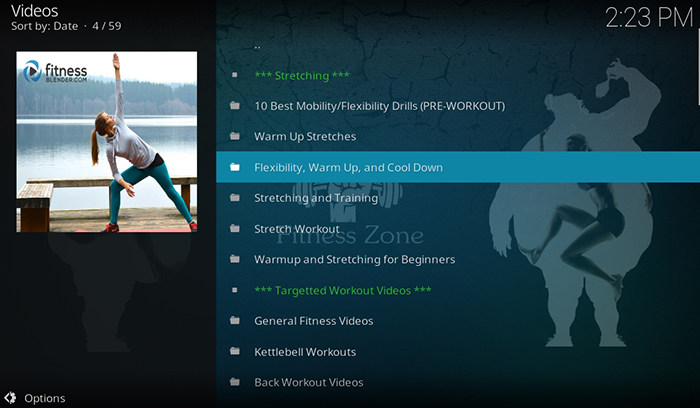Select Flexibility, Warm Up, and Cool Down
700x408 pixels.
pyautogui.click(x=458, y=167)
